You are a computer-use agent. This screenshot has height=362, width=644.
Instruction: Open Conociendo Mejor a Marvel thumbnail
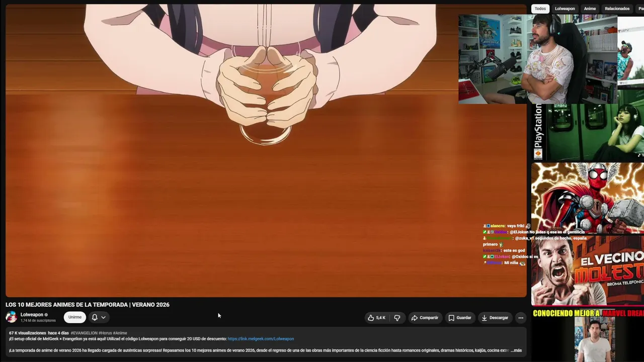(x=588, y=335)
